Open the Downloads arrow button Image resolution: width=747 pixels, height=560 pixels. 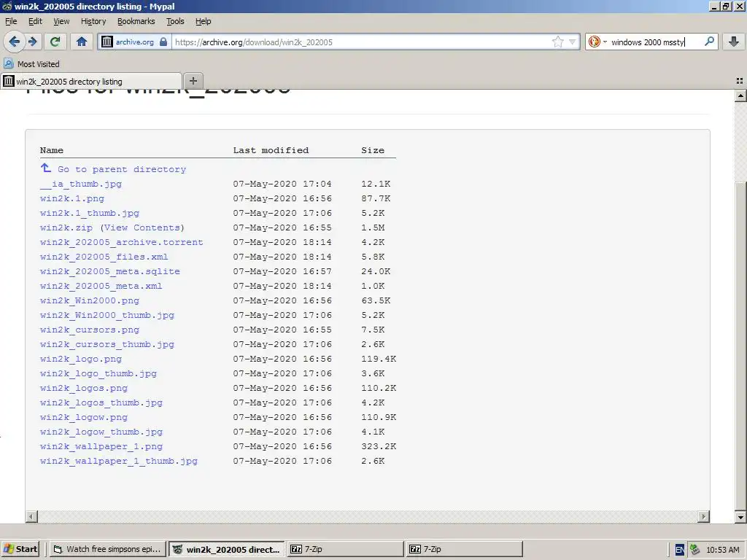tap(734, 42)
